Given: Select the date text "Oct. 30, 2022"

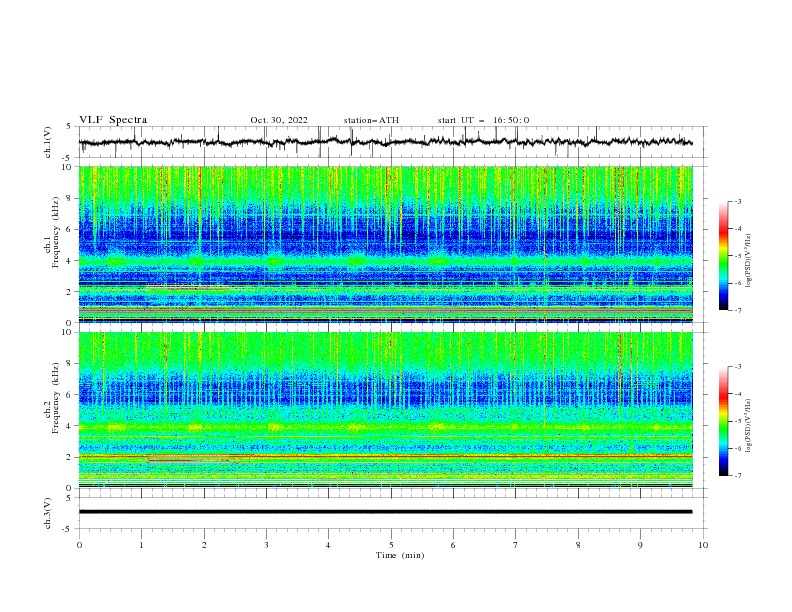Looking at the screenshot, I should tap(279, 120).
